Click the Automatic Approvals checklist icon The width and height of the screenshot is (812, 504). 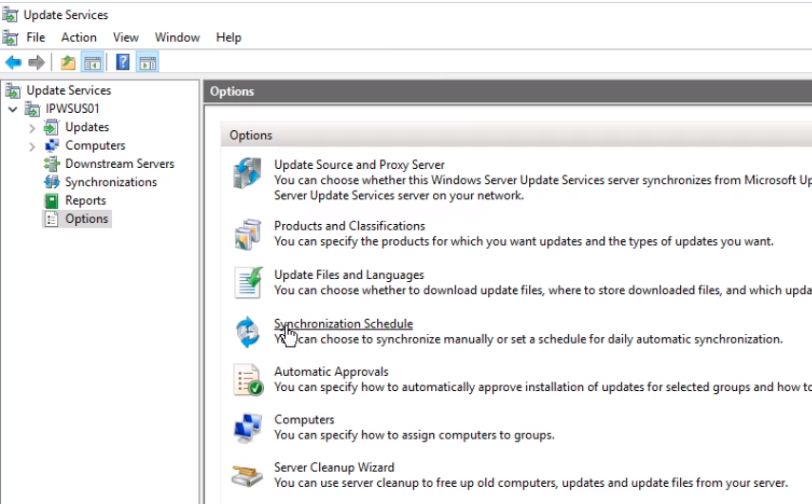tap(248, 380)
